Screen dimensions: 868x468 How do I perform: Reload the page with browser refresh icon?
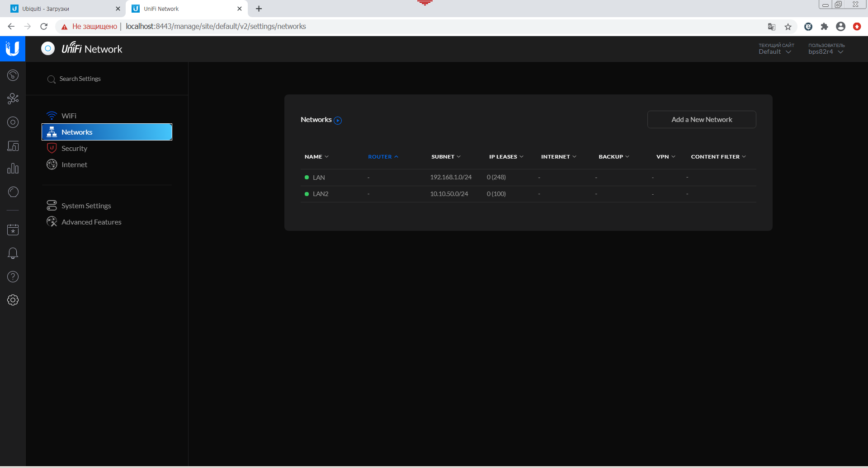(x=44, y=27)
